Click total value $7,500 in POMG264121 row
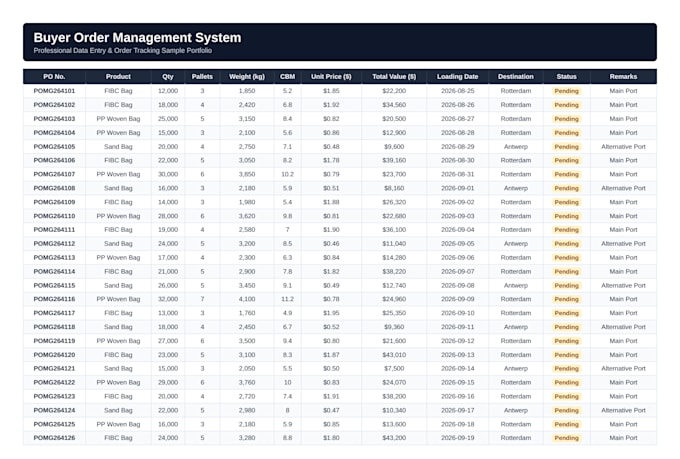The height and width of the screenshot is (459, 680). 394,368
